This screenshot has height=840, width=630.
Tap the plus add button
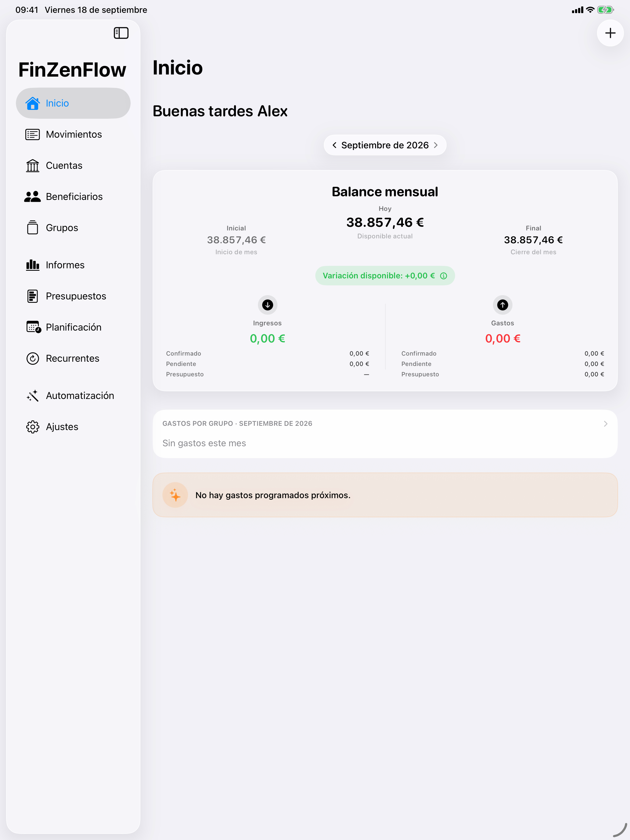[x=610, y=33]
